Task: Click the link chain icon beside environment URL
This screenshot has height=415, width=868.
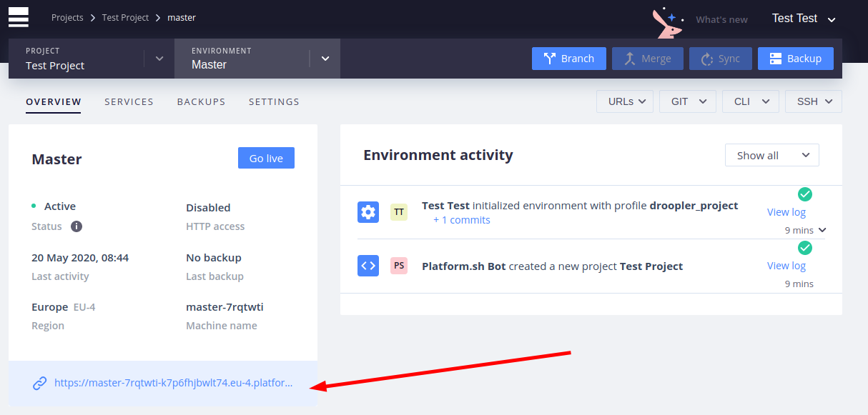Action: click(x=40, y=384)
